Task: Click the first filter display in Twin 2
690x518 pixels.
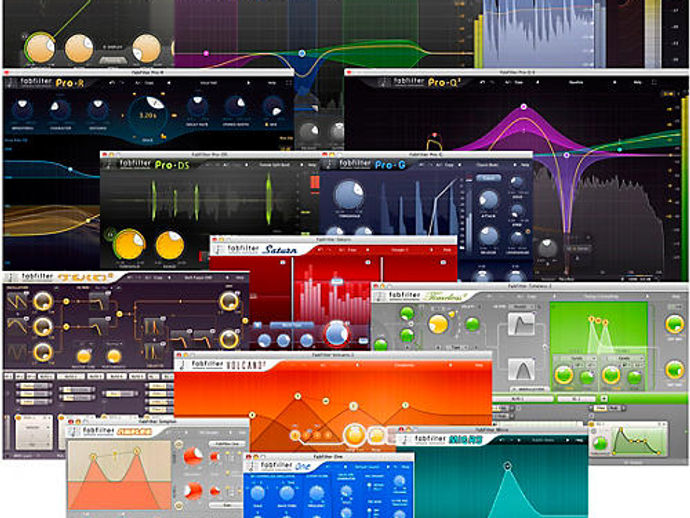Action: tap(99, 301)
